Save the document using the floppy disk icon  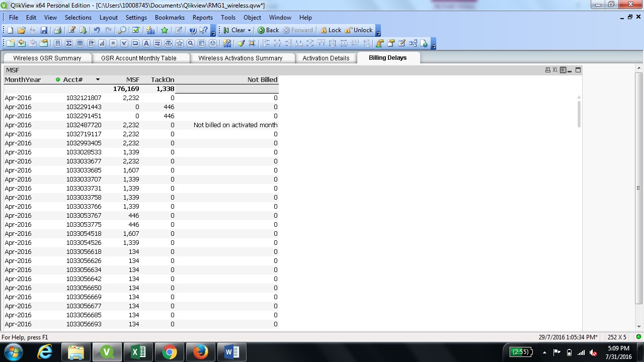pyautogui.click(x=44, y=30)
